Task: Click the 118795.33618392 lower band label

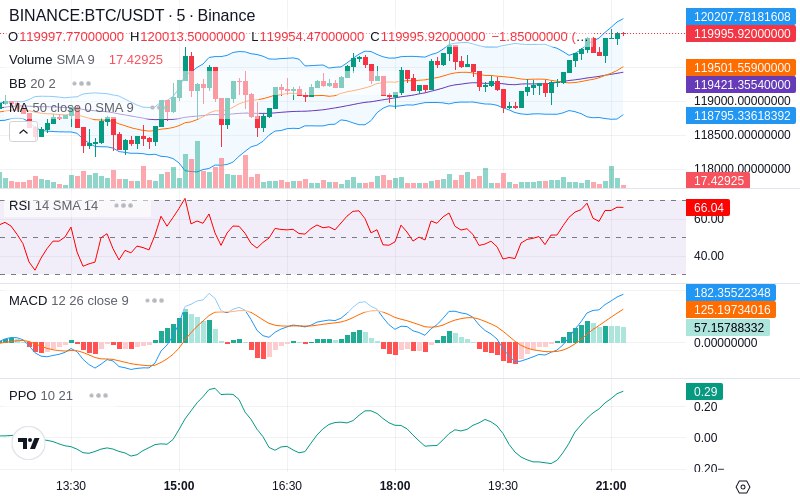Action: point(741,115)
